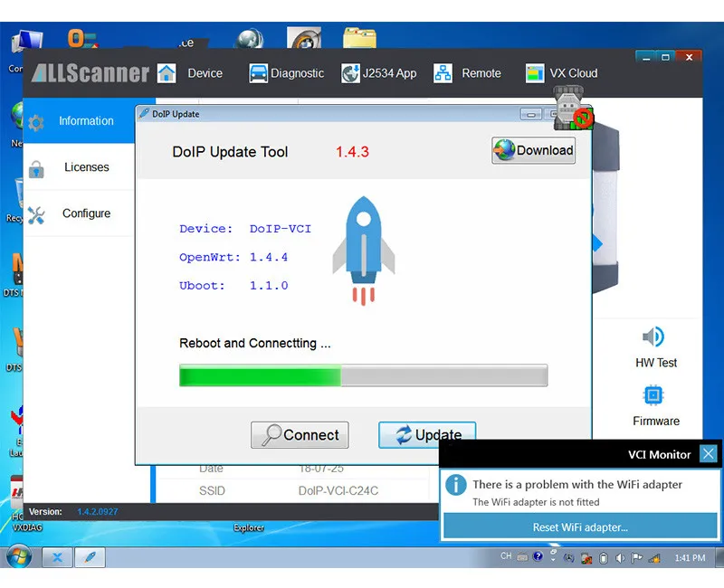Click the Update button

pyautogui.click(x=427, y=435)
